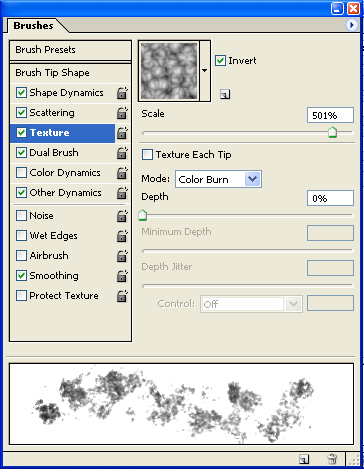The width and height of the screenshot is (364, 469).
Task: Enable the Protect Texture checkbox
Action: pos(21,296)
